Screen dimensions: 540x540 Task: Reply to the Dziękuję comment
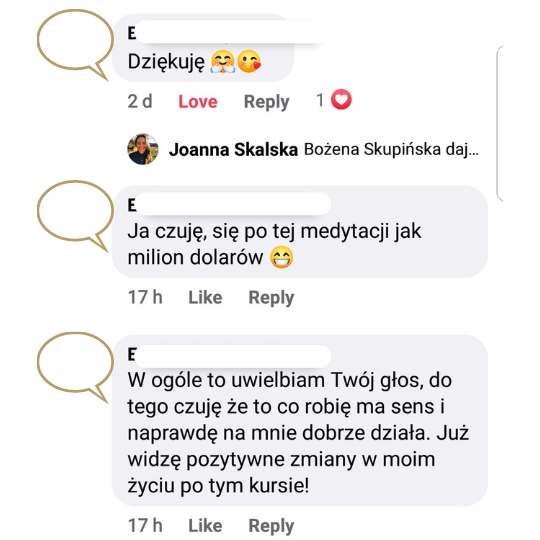267,102
